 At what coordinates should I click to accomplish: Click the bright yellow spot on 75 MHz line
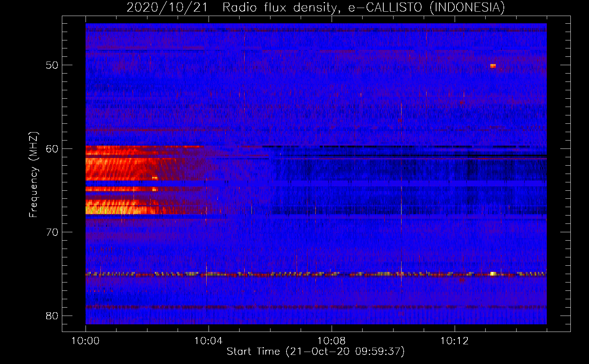(493, 274)
